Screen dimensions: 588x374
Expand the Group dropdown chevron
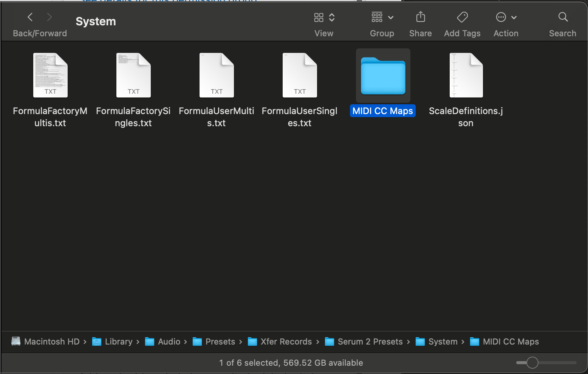[391, 17]
